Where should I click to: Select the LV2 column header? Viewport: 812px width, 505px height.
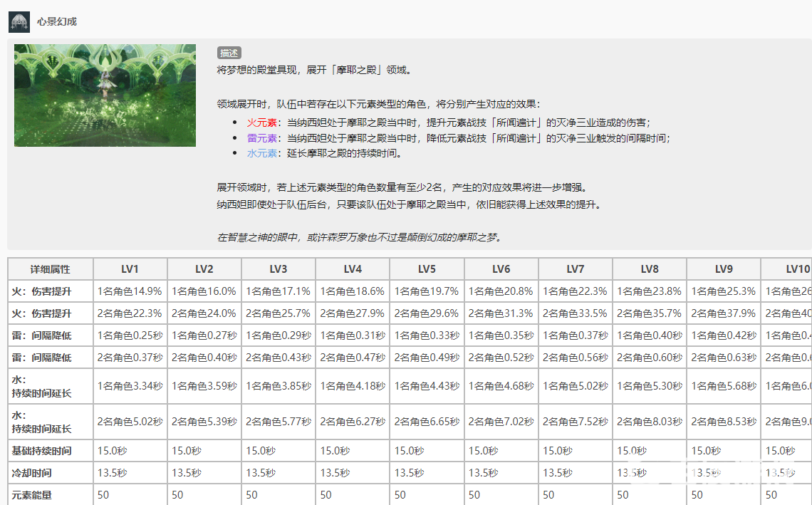[x=204, y=269]
